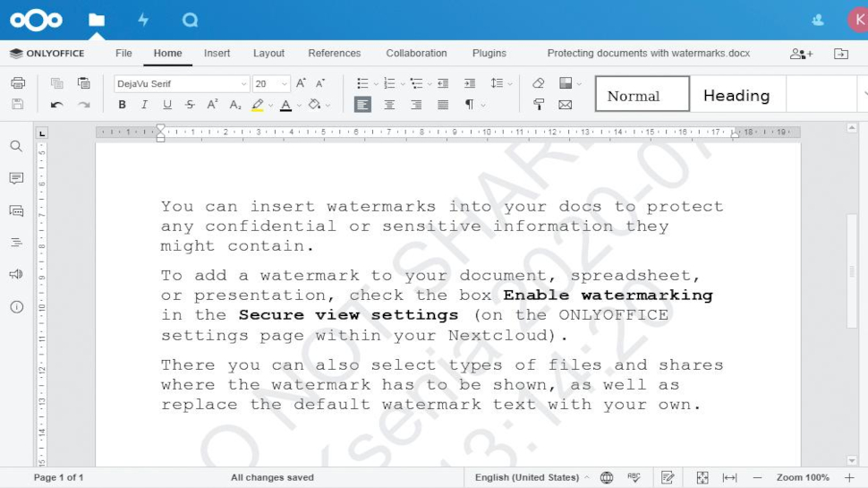Increment the font size
Screen dimensions: 868x488
[301, 83]
